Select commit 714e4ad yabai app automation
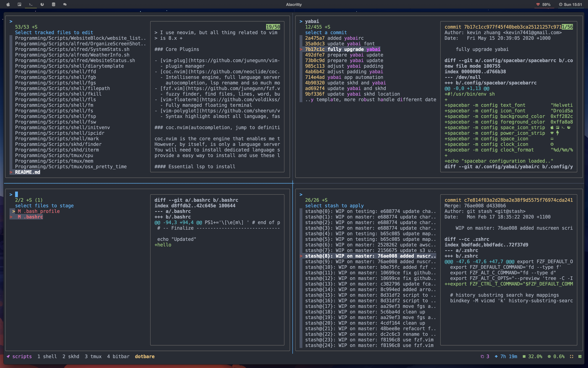The image size is (588, 368). click(x=344, y=77)
